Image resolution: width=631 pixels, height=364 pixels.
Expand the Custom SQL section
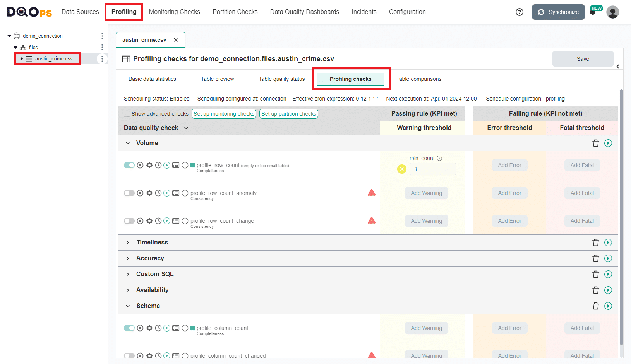[x=128, y=274]
